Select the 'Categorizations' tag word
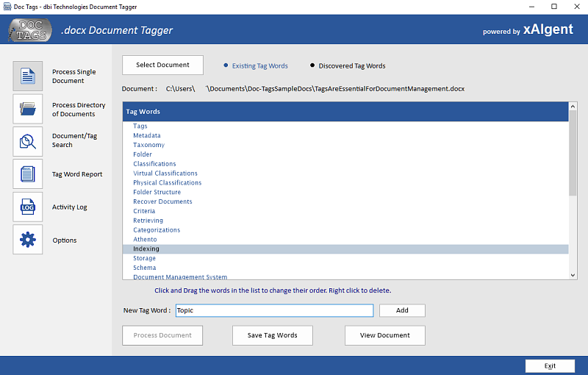This screenshot has width=588, height=375. pos(157,230)
